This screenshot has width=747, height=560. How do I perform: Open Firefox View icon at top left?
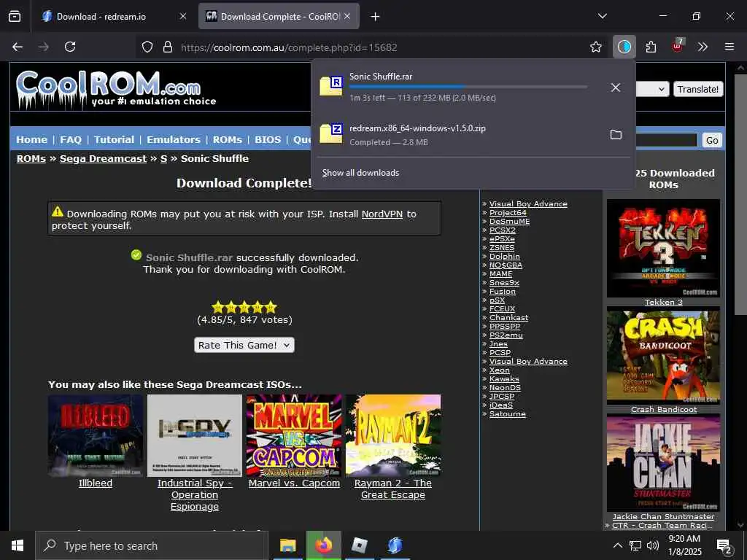point(15,16)
